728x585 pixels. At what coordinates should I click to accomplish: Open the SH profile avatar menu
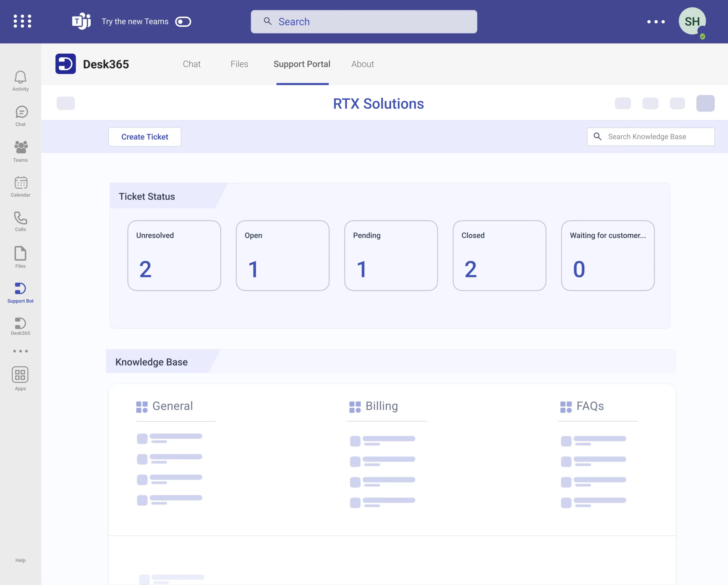[692, 22]
